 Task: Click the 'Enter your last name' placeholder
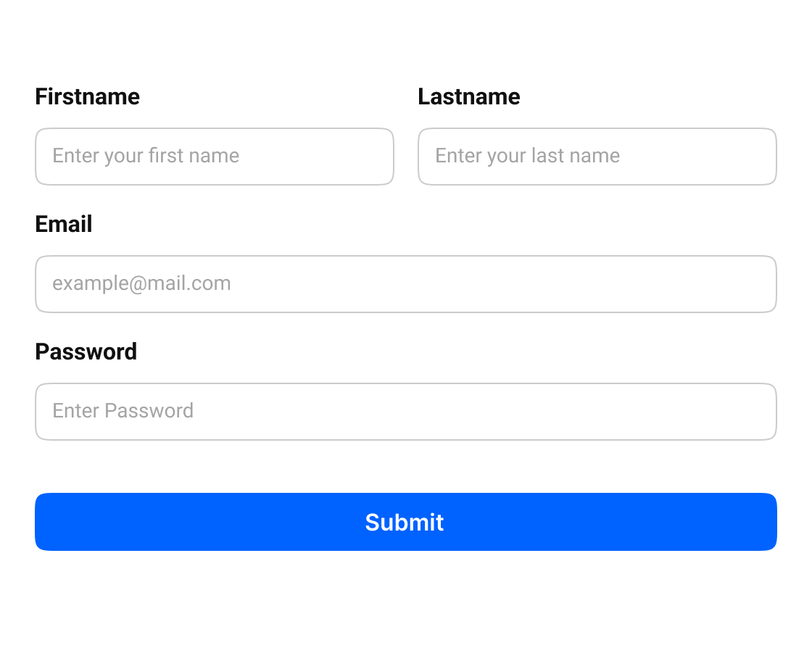(527, 156)
